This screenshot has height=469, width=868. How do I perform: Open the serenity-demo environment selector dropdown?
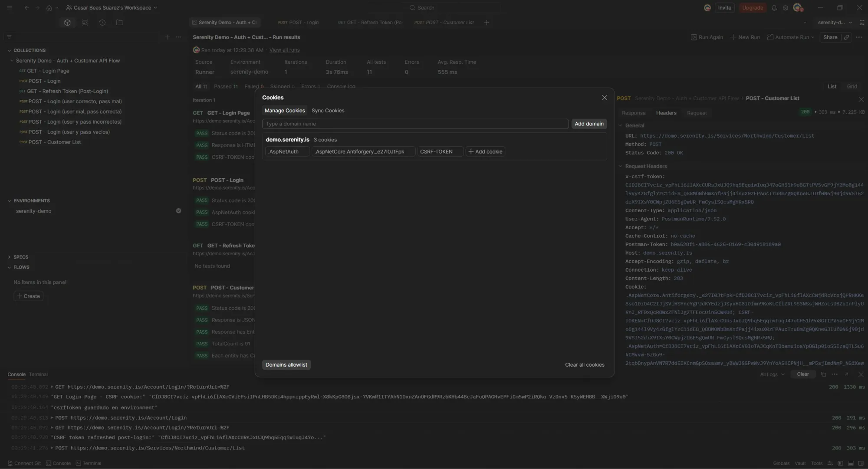(x=833, y=22)
